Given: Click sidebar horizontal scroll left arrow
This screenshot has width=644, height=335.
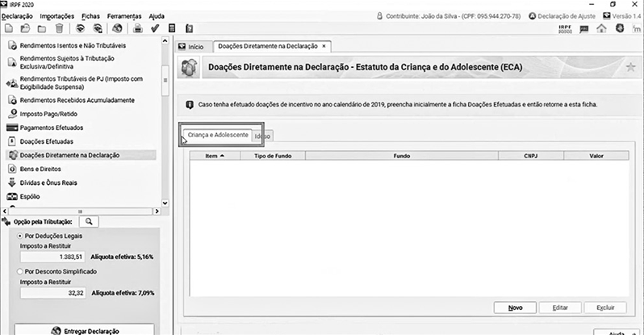Looking at the screenshot, I should pyautogui.click(x=5, y=211).
